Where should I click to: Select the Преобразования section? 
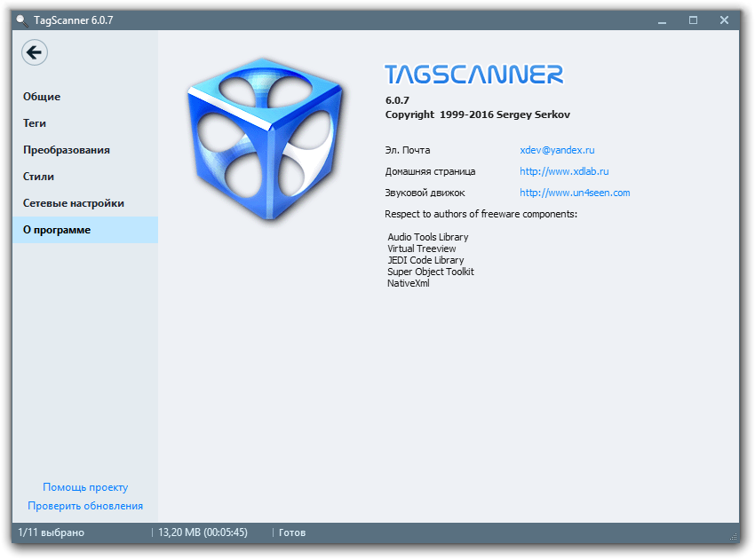point(66,149)
